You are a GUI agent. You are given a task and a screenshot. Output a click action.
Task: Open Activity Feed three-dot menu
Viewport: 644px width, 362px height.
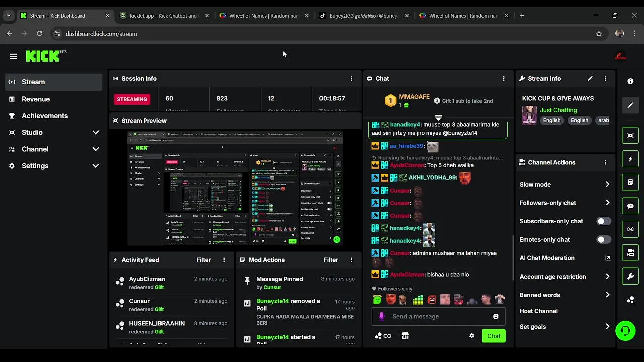(x=224, y=260)
